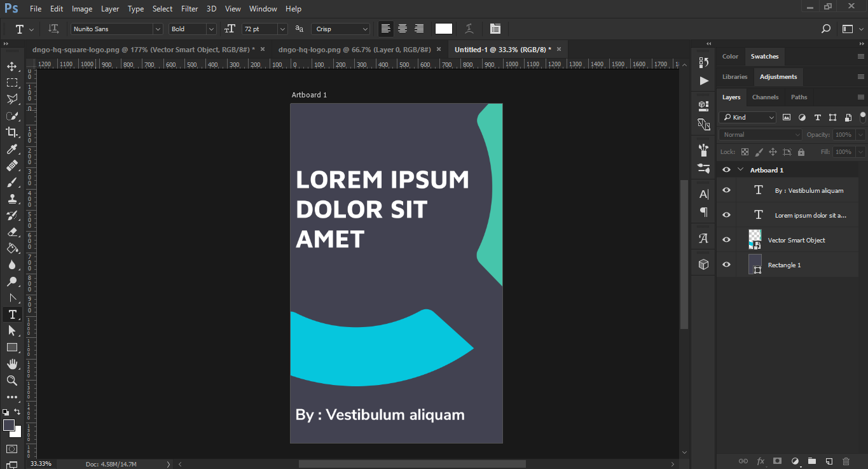Select the Path Selection tool
The height and width of the screenshot is (469, 868).
click(x=12, y=331)
